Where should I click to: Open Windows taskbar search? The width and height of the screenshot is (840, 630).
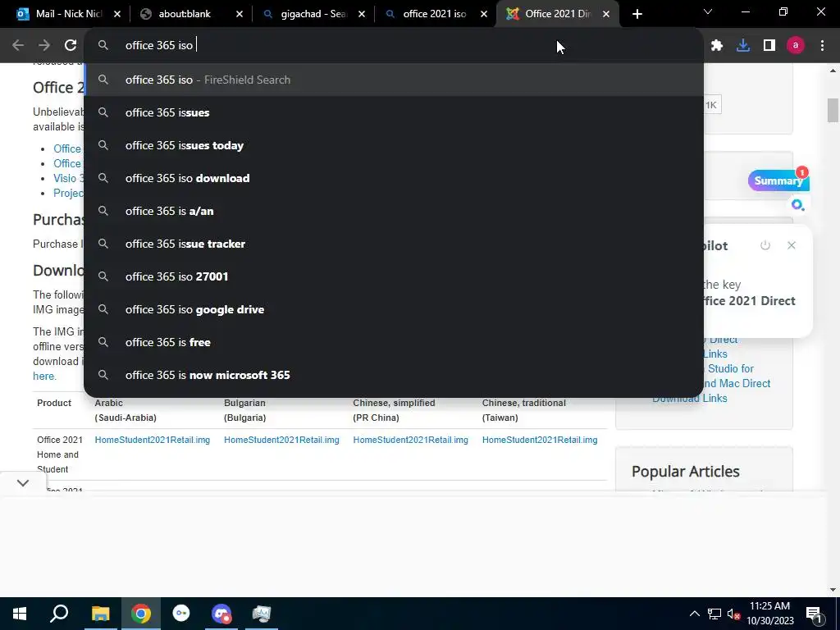[x=59, y=614]
